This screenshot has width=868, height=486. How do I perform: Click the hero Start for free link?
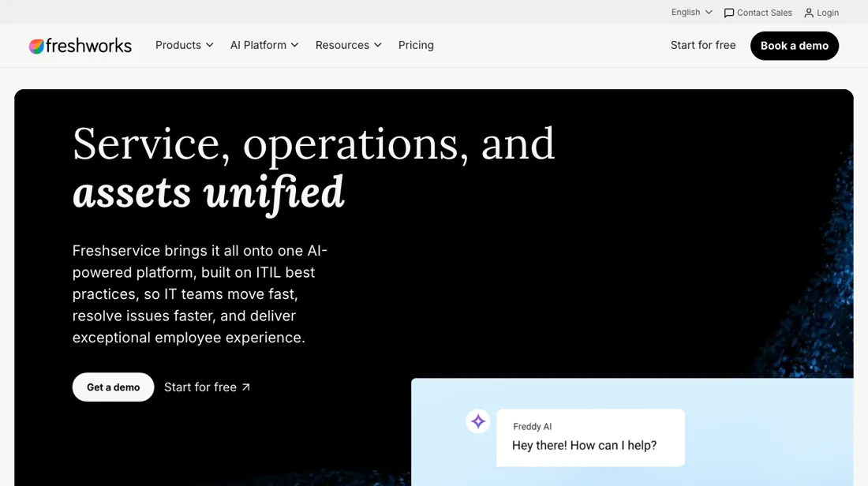pyautogui.click(x=207, y=387)
